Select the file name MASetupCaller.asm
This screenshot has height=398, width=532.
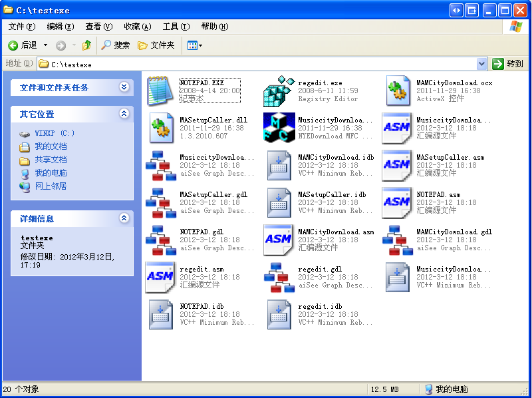[x=450, y=158]
